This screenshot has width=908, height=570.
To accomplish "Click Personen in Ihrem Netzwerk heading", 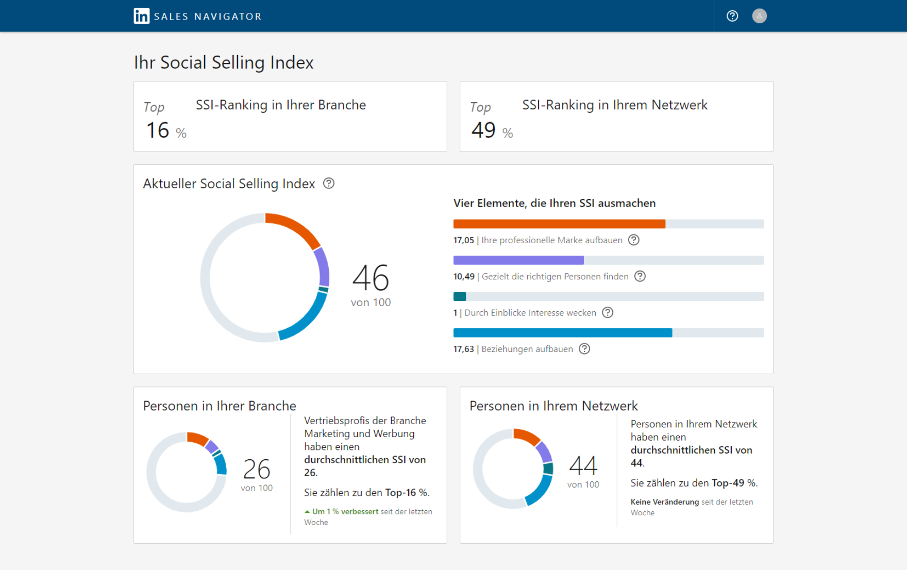I will [x=554, y=405].
